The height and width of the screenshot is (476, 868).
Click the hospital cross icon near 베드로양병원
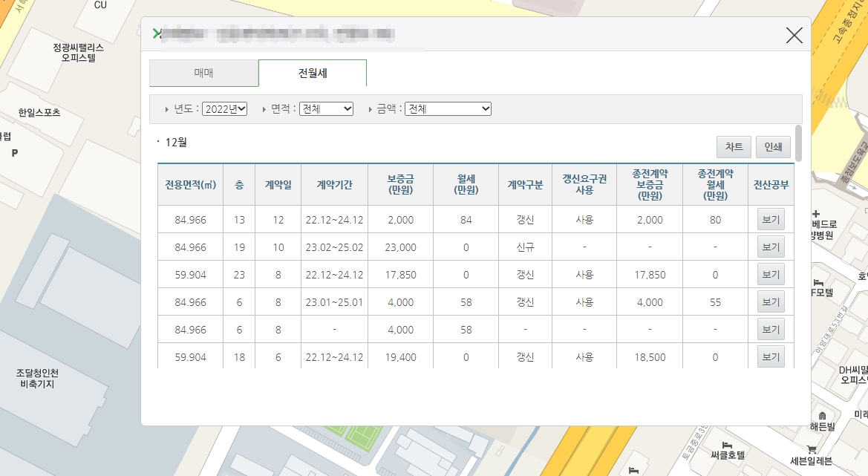pyautogui.click(x=816, y=215)
